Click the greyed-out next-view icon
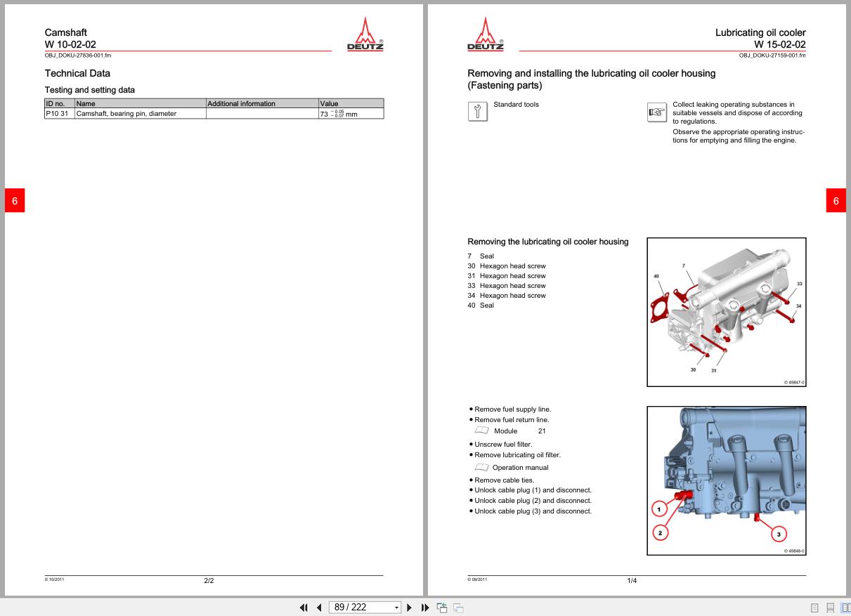This screenshot has height=616, width=851. (457, 607)
